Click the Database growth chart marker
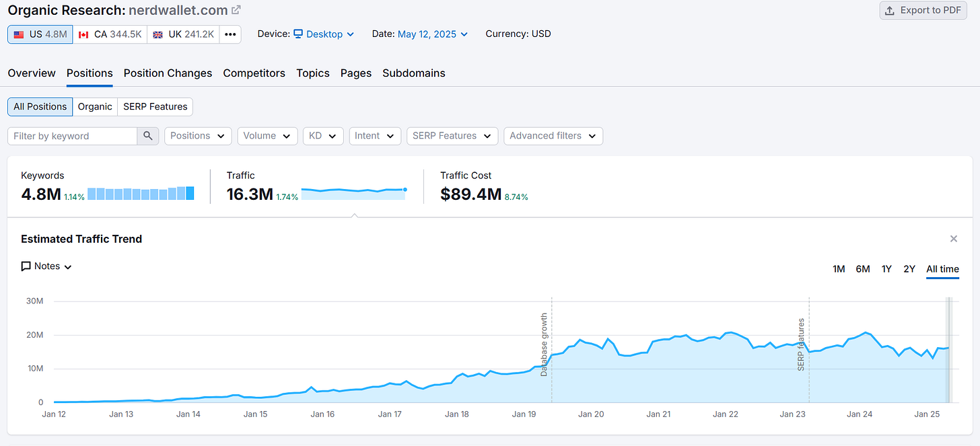The image size is (980, 446). [x=544, y=344]
